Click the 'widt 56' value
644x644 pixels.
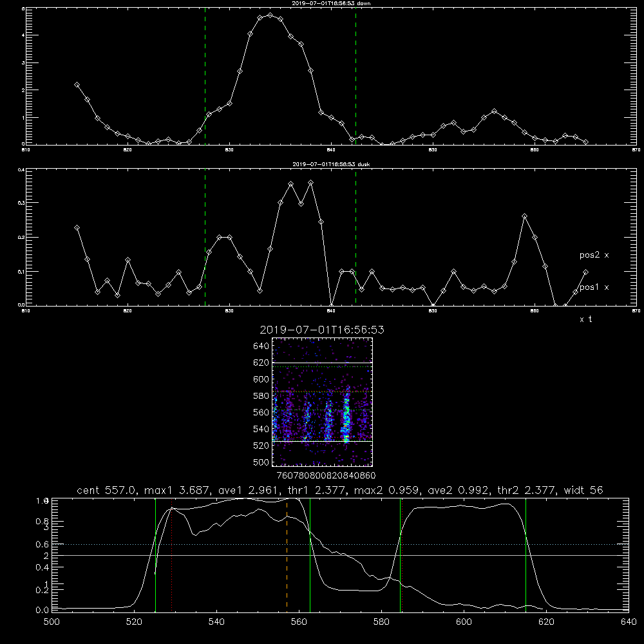[583, 490]
